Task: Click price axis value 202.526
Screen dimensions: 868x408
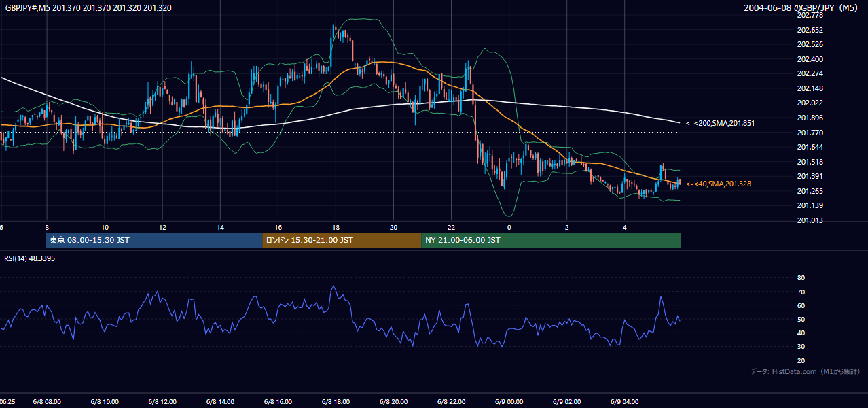Action: point(810,45)
